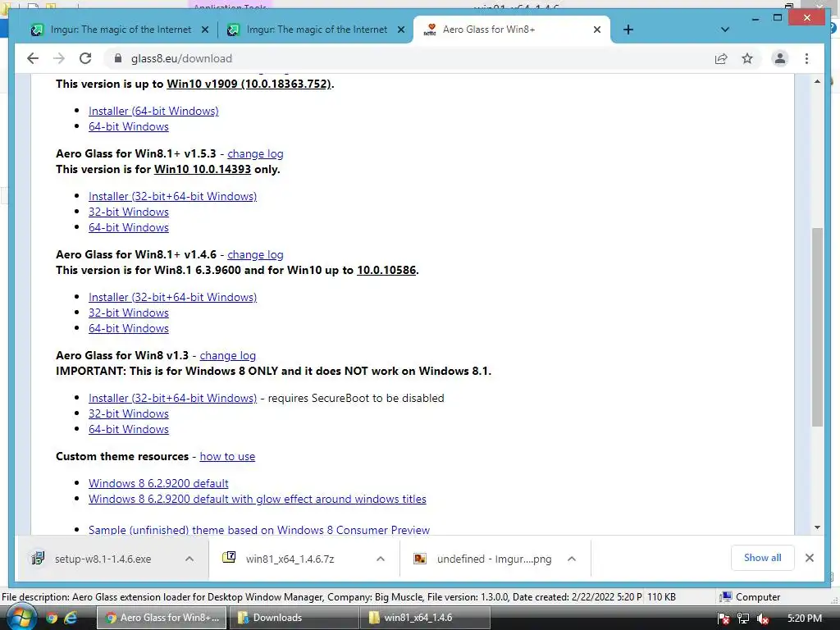Download v1.5.3 64-bit Windows archive
Viewport: 840px width, 630px height.
click(129, 227)
